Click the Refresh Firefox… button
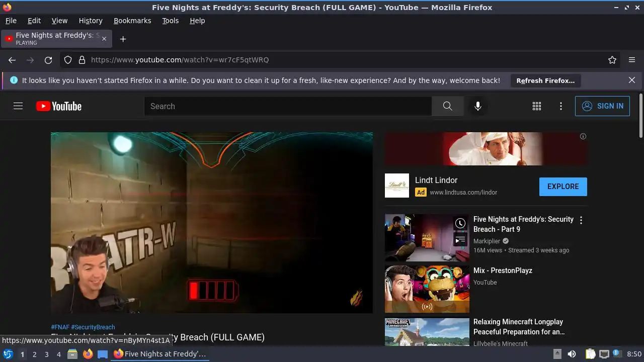644x362 pixels. (x=545, y=80)
